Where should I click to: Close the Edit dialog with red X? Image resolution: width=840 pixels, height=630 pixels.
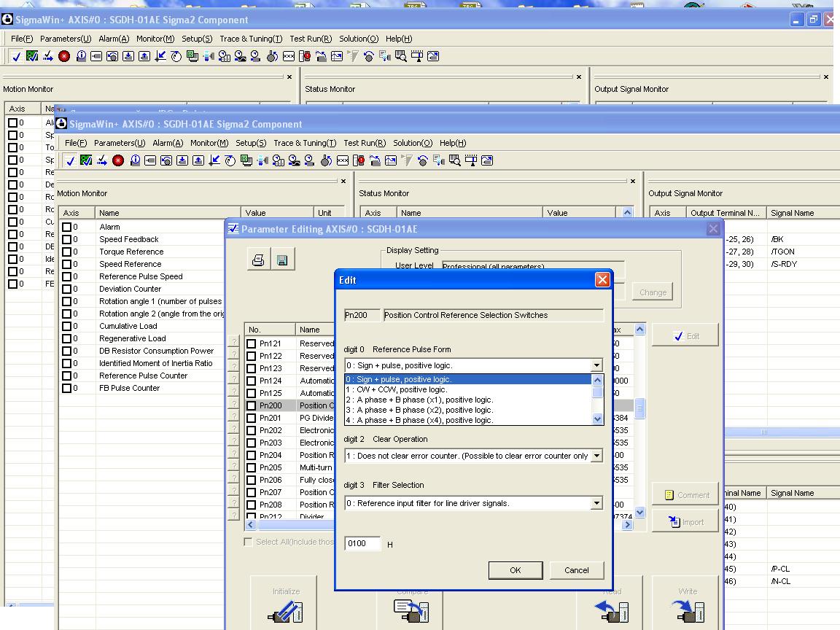(x=603, y=280)
